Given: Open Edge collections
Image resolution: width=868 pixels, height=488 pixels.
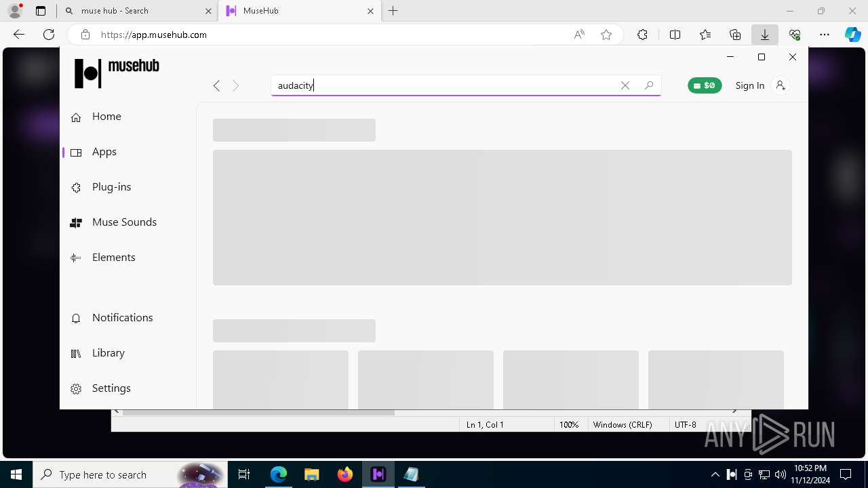Looking at the screenshot, I should [x=735, y=35].
